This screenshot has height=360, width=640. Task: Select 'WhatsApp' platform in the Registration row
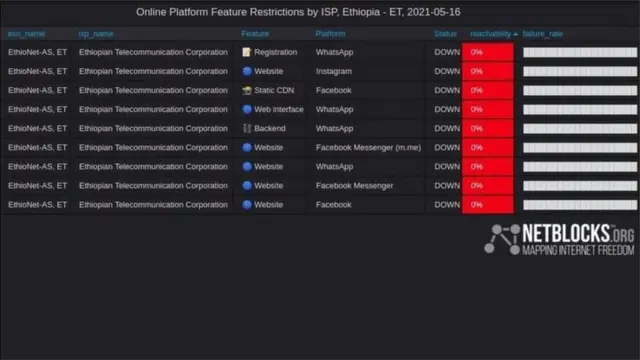click(x=334, y=52)
